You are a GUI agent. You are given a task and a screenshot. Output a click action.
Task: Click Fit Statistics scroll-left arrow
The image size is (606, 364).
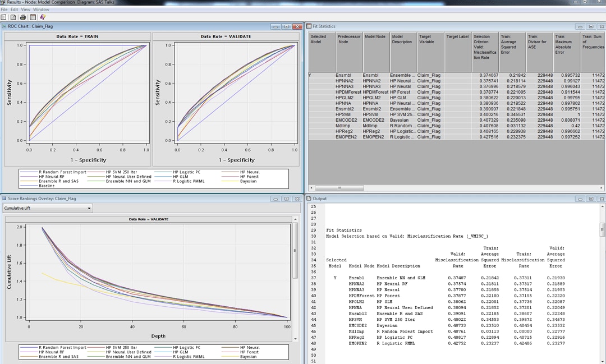coord(310,188)
